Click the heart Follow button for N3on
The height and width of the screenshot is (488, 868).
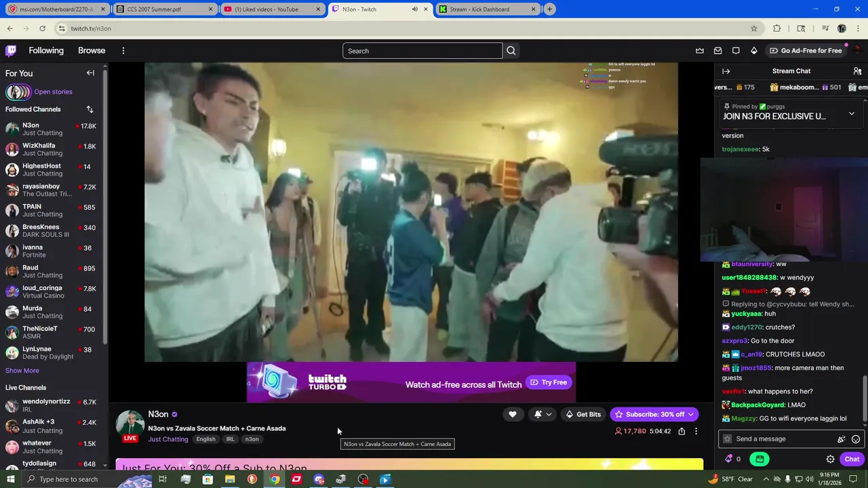point(513,414)
